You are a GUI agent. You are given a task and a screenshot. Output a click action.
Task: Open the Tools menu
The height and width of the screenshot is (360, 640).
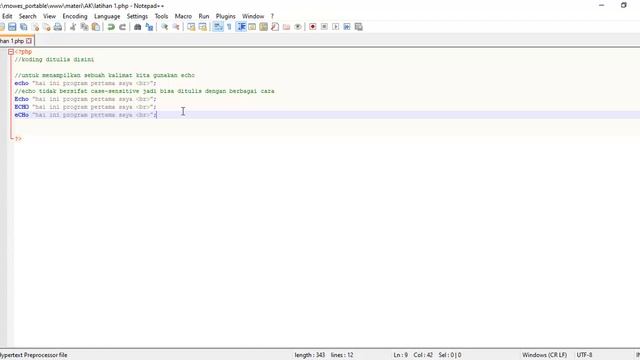pos(161,16)
